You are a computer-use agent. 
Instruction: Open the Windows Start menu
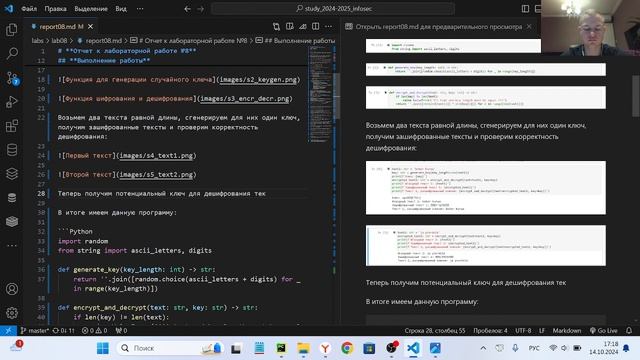pyautogui.click(x=103, y=348)
